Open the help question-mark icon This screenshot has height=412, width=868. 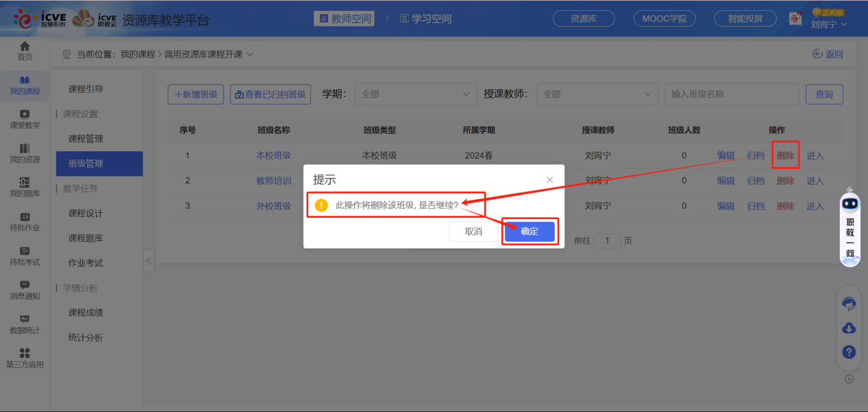coord(849,352)
